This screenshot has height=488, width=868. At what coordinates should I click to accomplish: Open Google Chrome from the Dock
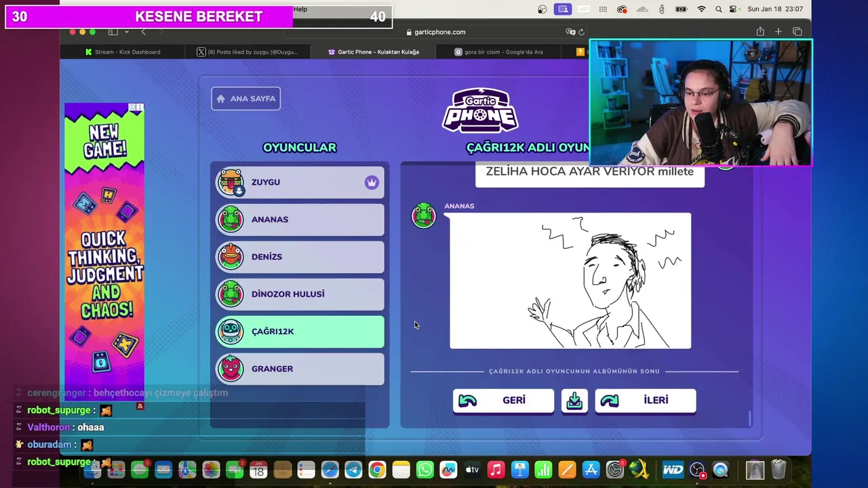(x=377, y=470)
